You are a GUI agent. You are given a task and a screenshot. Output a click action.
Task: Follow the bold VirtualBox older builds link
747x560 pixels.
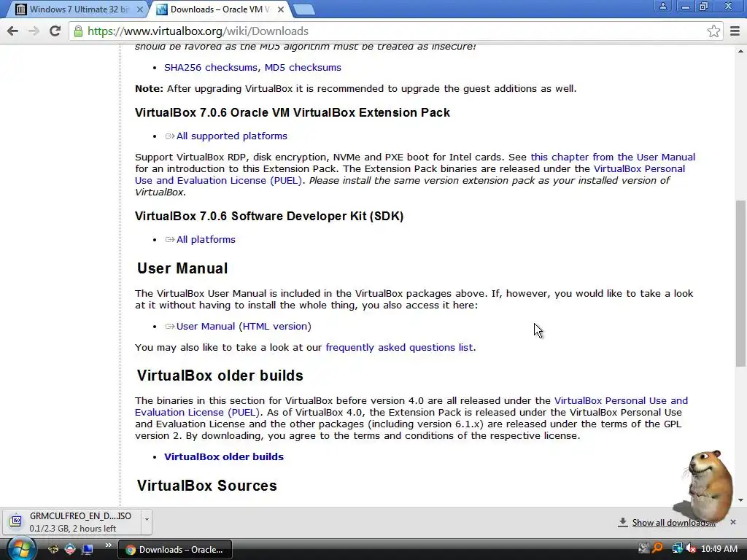coord(224,456)
